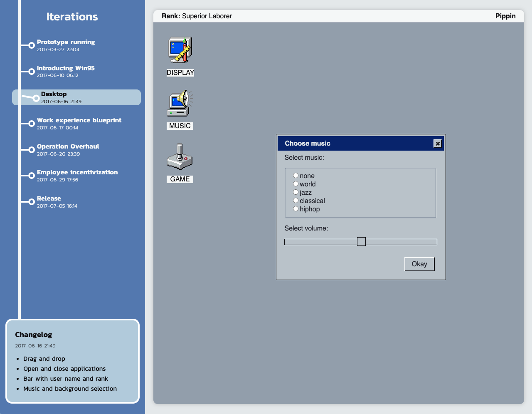Switch to Work experience blueprint iteration

coord(79,120)
